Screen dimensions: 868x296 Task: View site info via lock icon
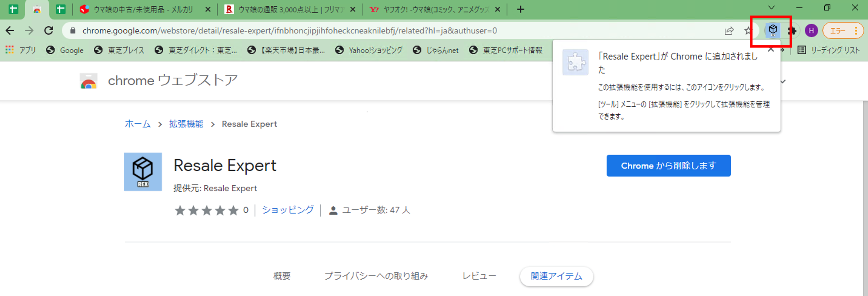pyautogui.click(x=73, y=31)
